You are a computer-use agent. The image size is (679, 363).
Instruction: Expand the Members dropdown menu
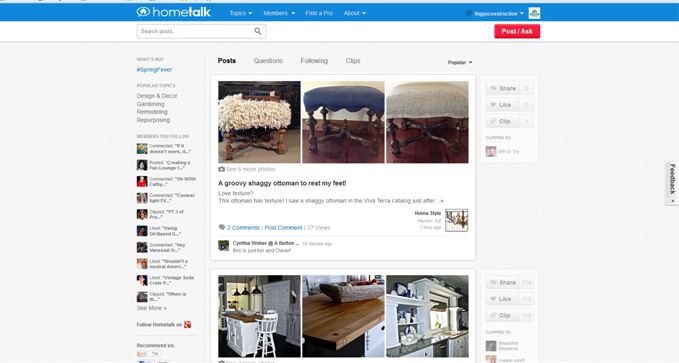point(279,13)
